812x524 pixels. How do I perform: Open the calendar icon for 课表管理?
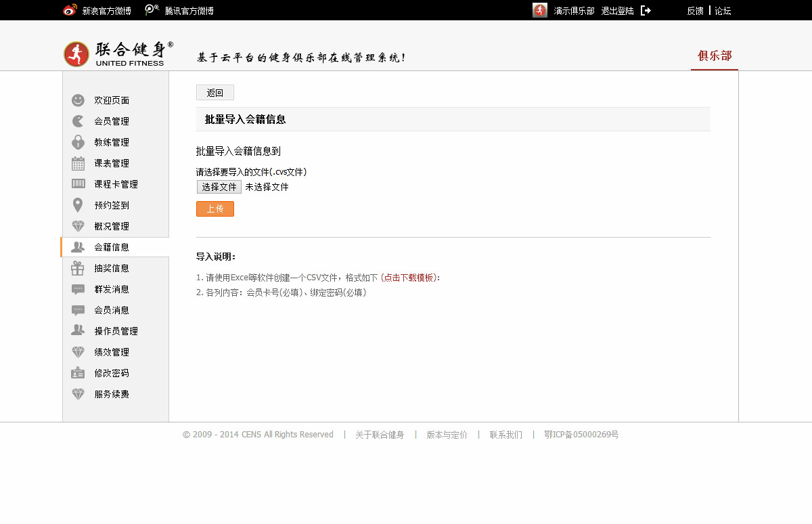(x=78, y=163)
